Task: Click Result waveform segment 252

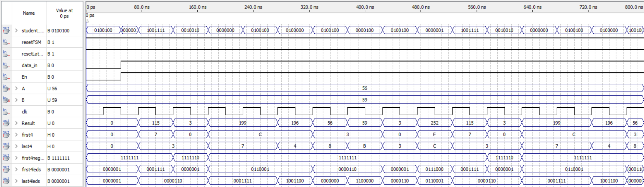Action: (x=435, y=123)
